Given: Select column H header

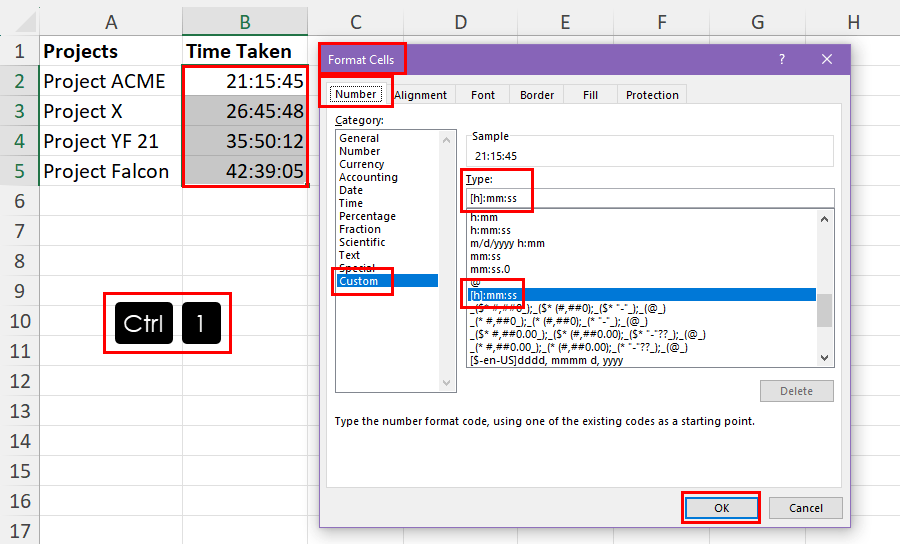Looking at the screenshot, I should tap(854, 22).
